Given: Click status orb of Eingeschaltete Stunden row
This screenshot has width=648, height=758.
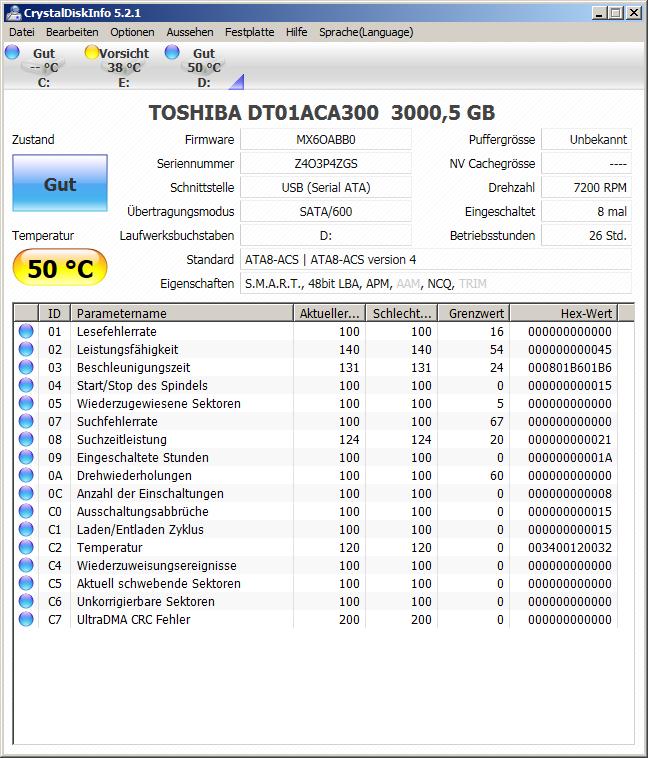Looking at the screenshot, I should 26,457.
